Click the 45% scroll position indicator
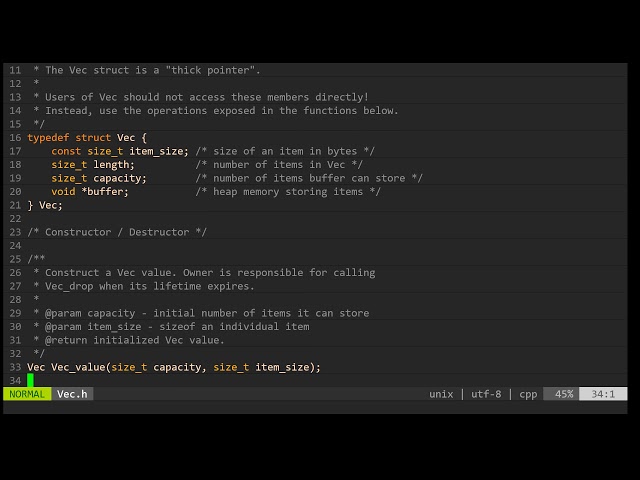This screenshot has width=640, height=480. point(564,394)
